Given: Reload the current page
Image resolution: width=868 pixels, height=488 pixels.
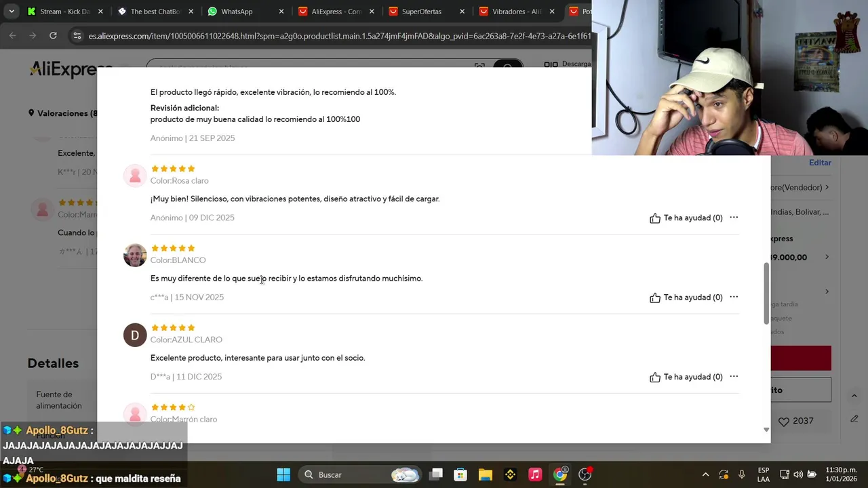Looking at the screenshot, I should (53, 35).
